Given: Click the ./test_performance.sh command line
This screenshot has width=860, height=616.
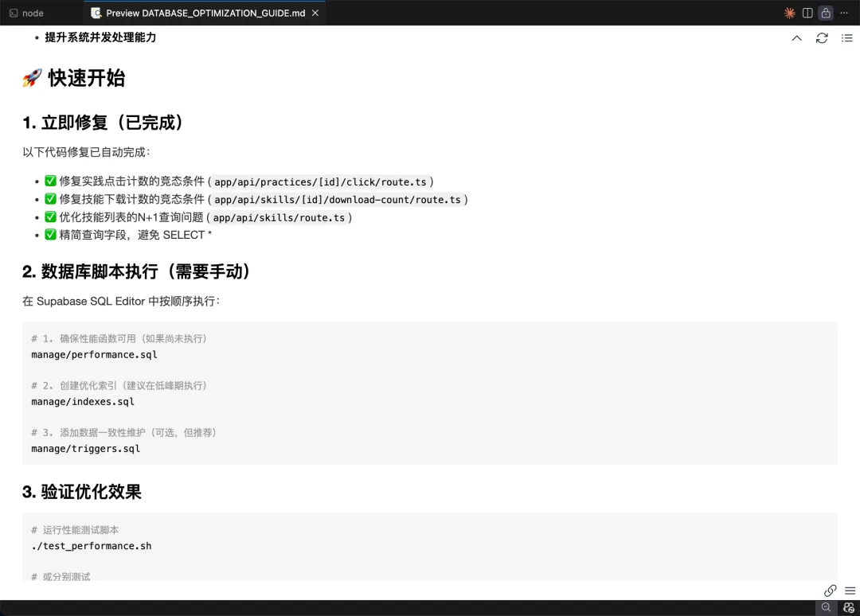Looking at the screenshot, I should tap(91, 546).
